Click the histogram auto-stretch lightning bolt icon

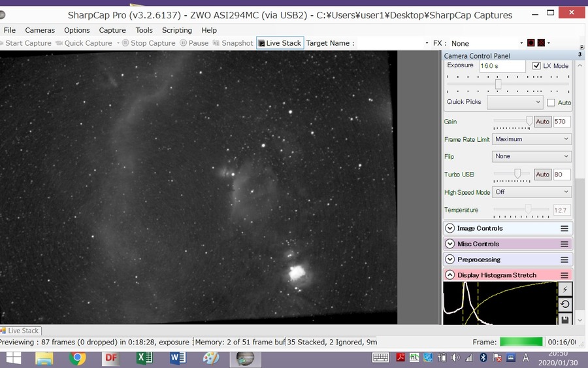coord(565,289)
